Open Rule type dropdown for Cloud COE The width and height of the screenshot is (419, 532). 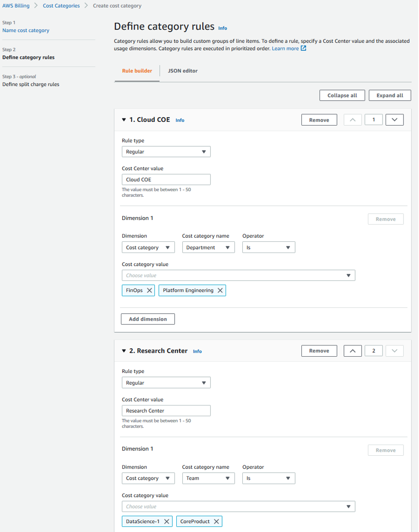pos(166,152)
